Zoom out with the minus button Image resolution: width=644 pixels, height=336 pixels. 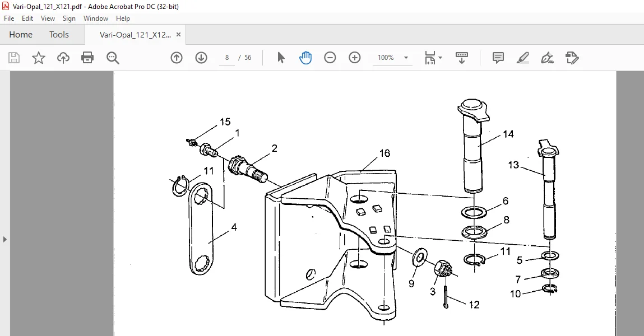pos(330,58)
